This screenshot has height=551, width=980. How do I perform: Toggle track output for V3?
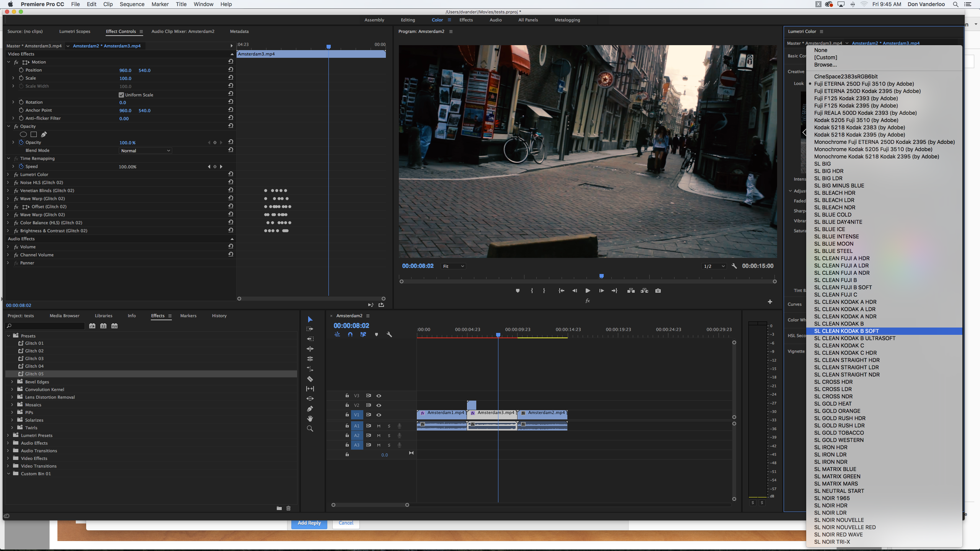click(379, 396)
